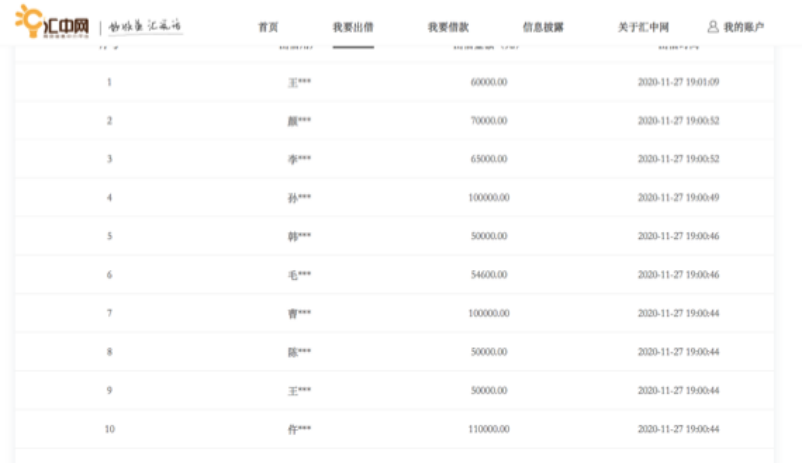The height and width of the screenshot is (463, 802).
Task: Click the amount 60000.00
Action: tap(489, 82)
